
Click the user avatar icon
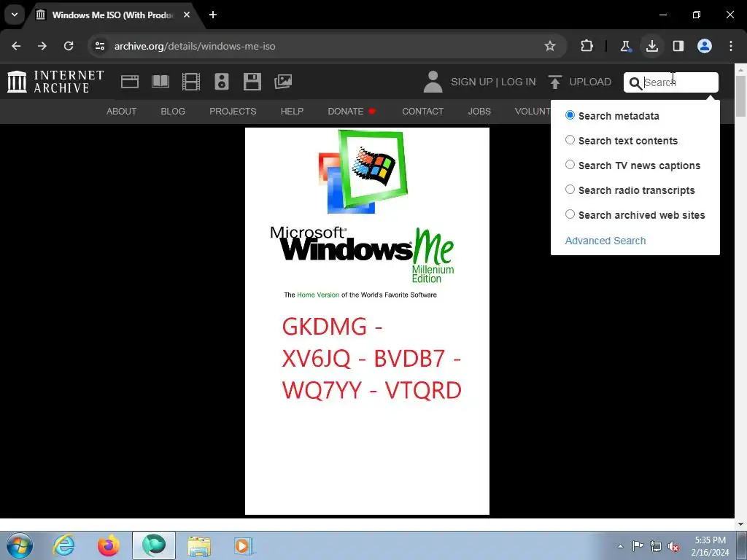click(433, 82)
